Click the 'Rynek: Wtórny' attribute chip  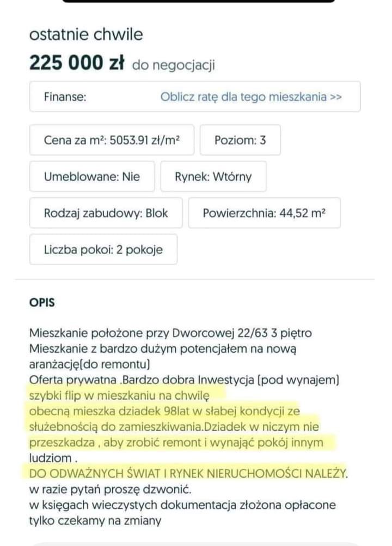point(214,176)
